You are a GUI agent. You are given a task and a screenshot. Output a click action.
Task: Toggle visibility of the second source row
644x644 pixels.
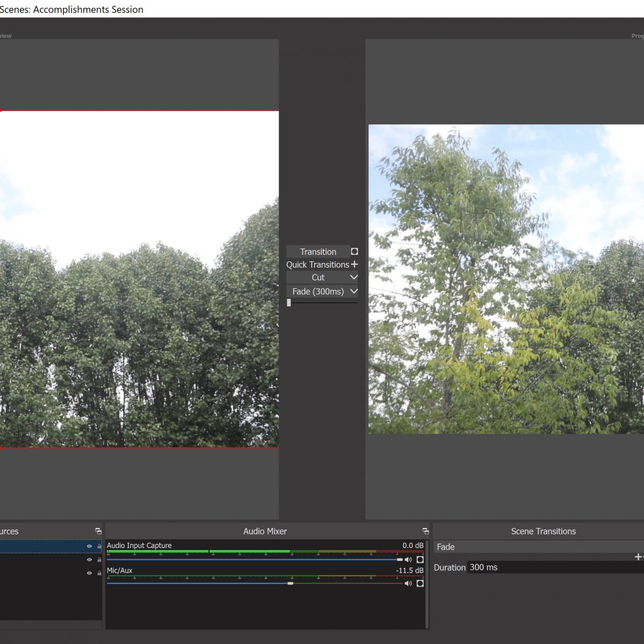tap(89, 560)
